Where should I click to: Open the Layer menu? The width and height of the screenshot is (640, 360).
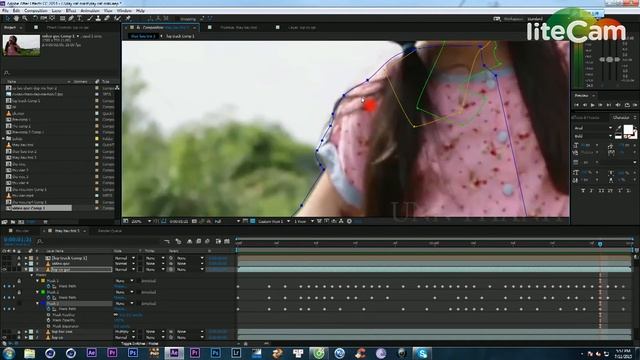[x=57, y=11]
